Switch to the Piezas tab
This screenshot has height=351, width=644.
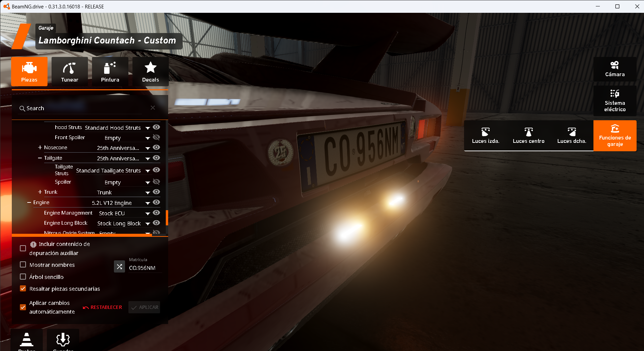coord(29,71)
